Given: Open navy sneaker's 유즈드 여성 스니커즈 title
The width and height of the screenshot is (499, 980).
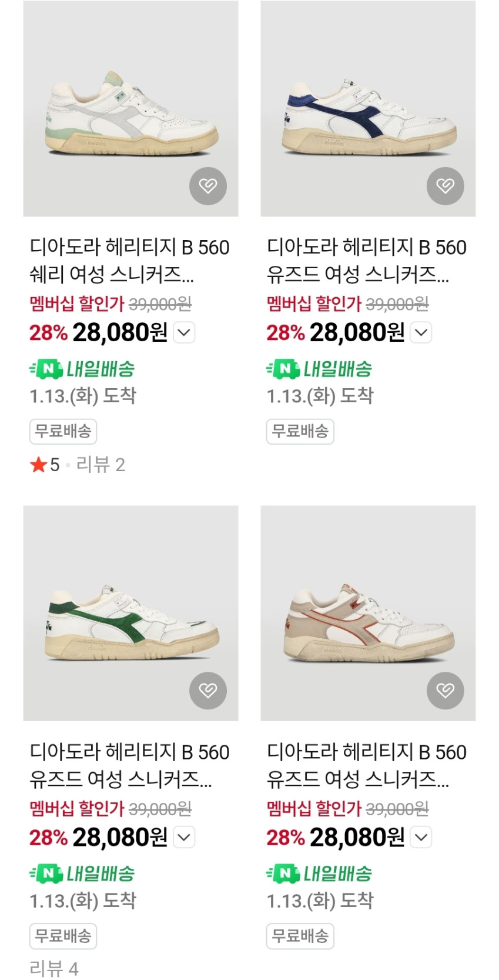Looking at the screenshot, I should (367, 261).
